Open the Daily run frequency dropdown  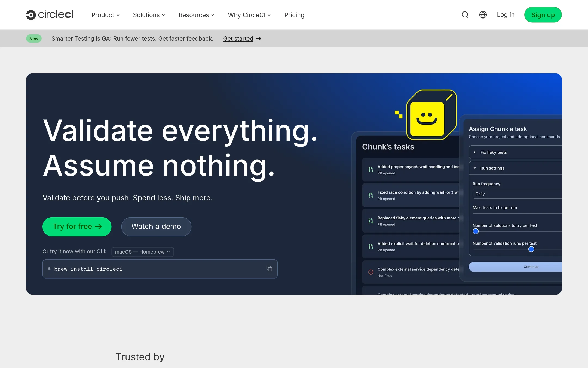pos(517,194)
